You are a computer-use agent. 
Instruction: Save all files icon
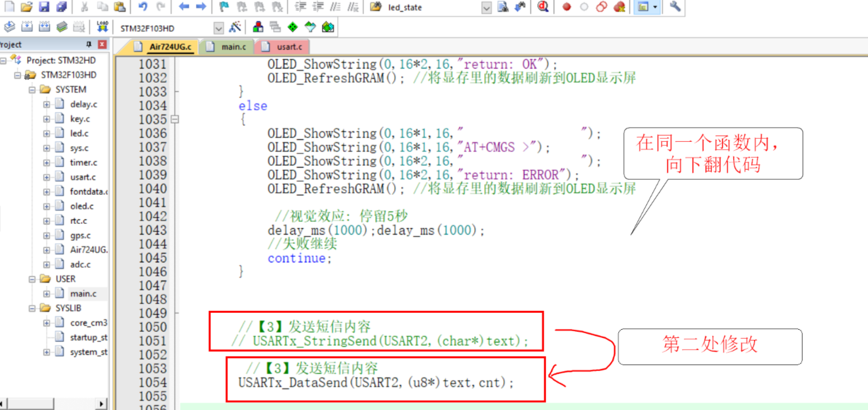(61, 7)
